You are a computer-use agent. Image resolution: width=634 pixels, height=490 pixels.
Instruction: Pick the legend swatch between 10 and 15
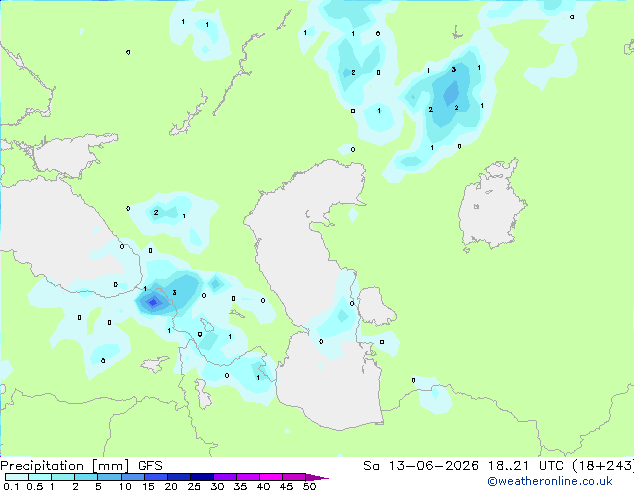[x=133, y=477]
